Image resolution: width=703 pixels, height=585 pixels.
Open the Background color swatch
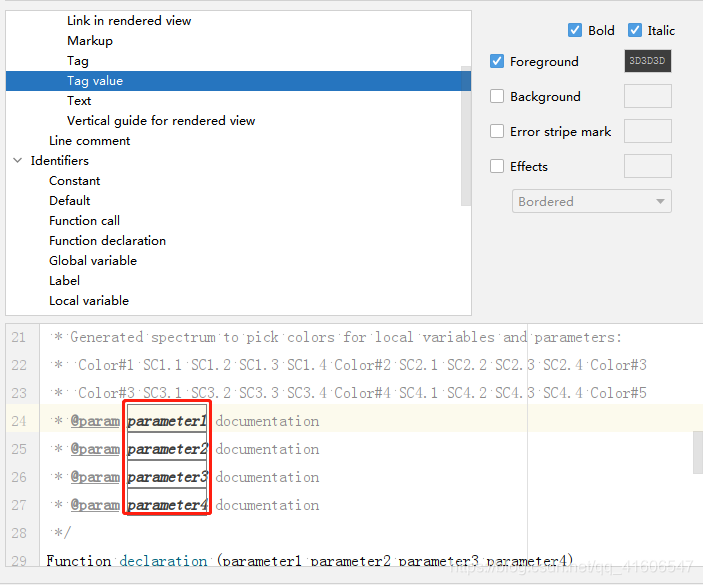tap(647, 96)
